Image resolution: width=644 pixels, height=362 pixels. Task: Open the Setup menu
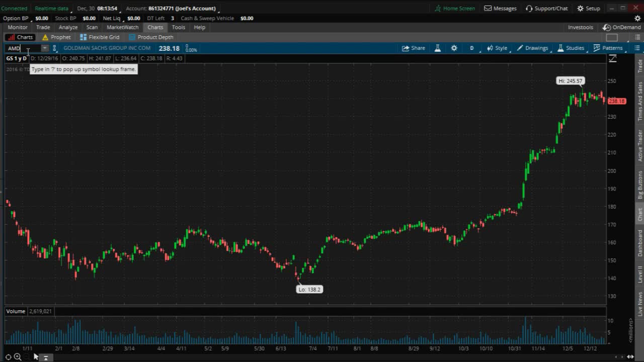(x=589, y=9)
